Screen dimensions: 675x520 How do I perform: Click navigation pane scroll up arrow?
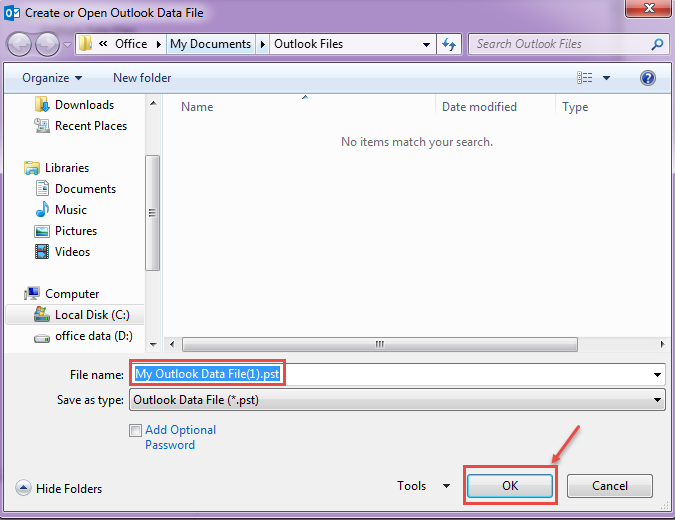click(153, 103)
